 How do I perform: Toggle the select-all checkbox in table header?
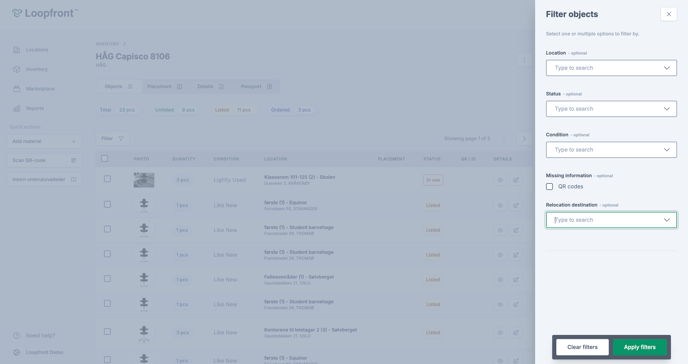(x=104, y=158)
